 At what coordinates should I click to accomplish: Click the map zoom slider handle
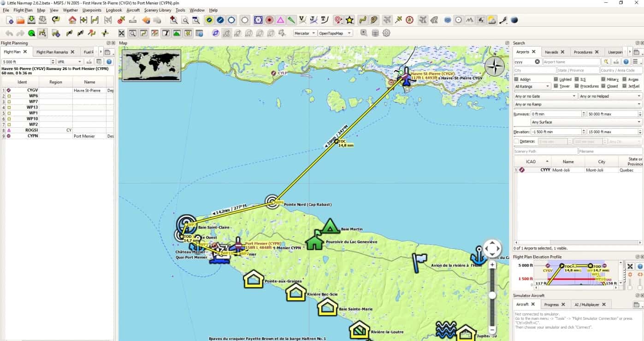[492, 295]
